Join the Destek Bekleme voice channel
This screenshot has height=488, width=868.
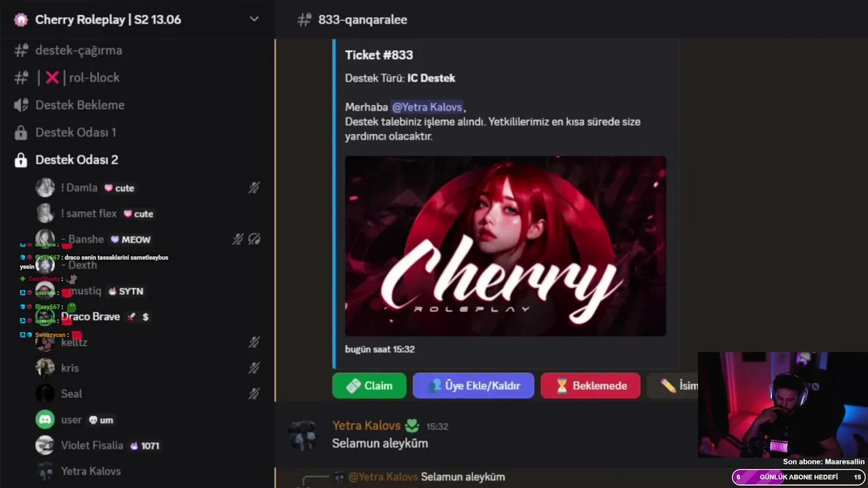[x=79, y=105]
